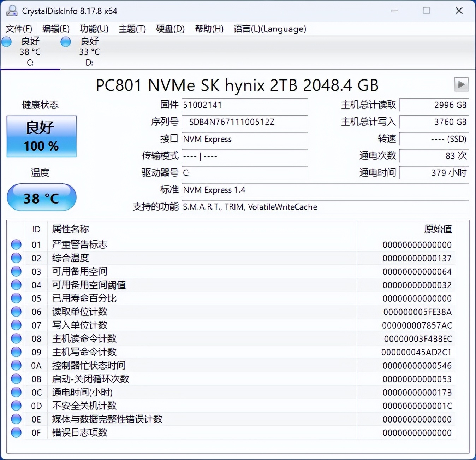The image size is (476, 460).
Task: Open the 功能(U) menu
Action: [x=94, y=29]
